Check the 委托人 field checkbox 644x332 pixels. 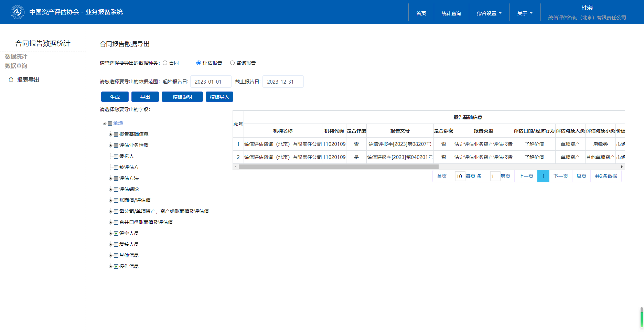tap(116, 157)
